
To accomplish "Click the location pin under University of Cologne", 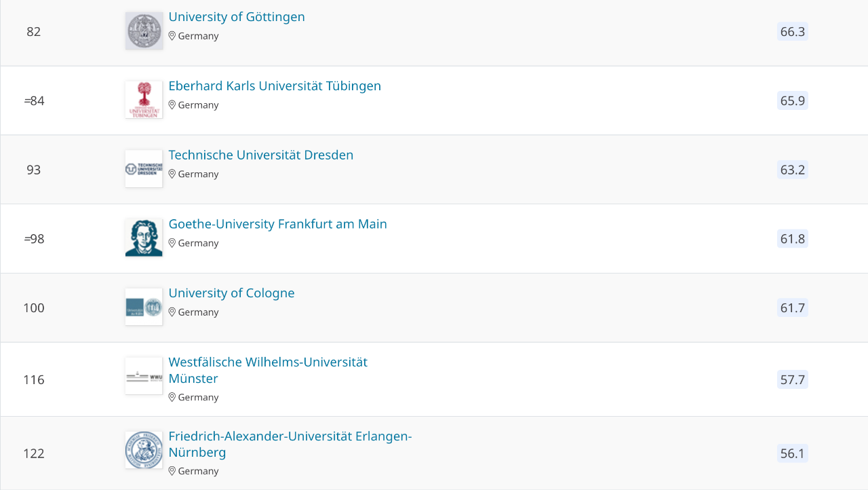I will pos(172,312).
